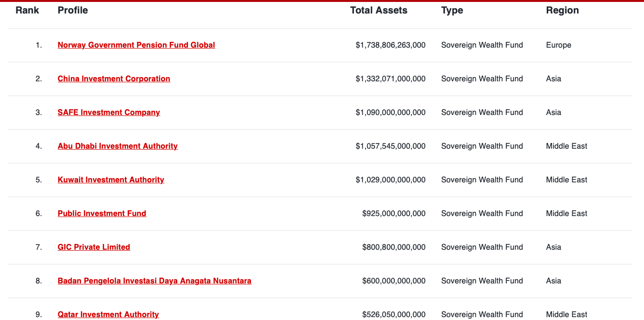Click the Region column header
This screenshot has height=320, width=644.
click(562, 10)
